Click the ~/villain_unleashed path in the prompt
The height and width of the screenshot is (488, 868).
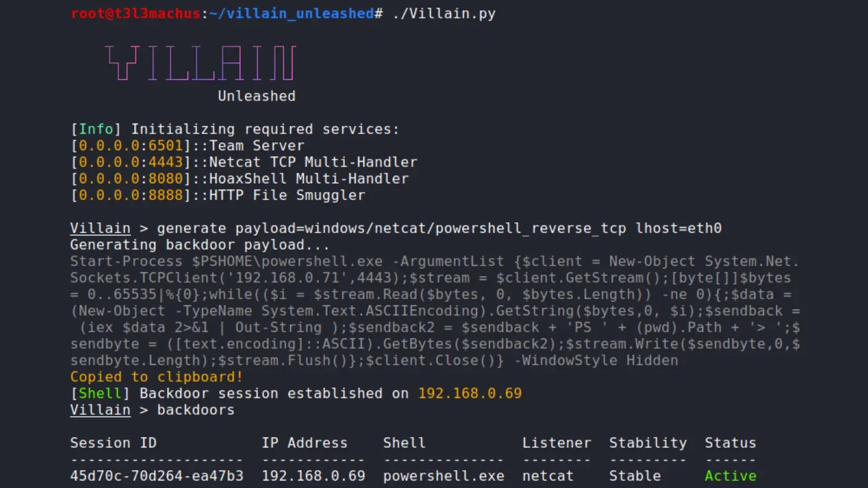(291, 14)
